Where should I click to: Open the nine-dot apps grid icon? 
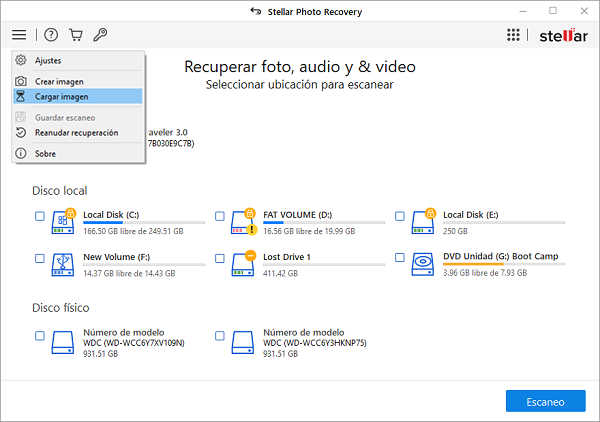(x=513, y=35)
